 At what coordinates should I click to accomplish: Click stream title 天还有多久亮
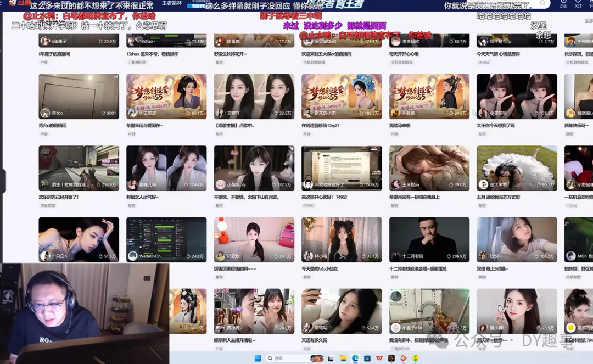(x=314, y=340)
